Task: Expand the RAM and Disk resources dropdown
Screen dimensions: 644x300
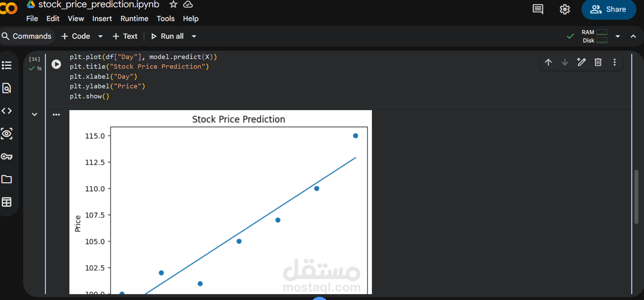Action: click(618, 36)
